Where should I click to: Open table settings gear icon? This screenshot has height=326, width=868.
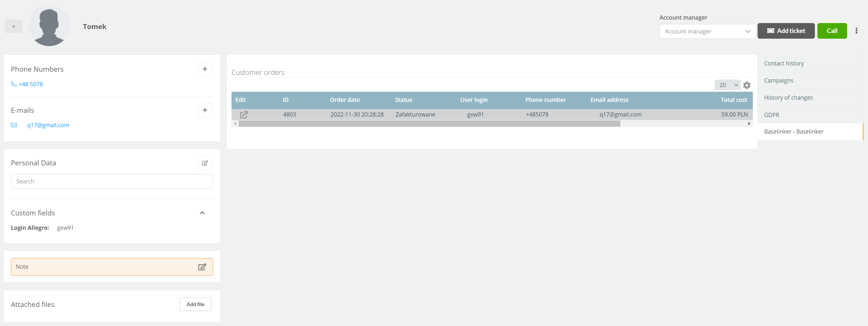[x=747, y=85]
